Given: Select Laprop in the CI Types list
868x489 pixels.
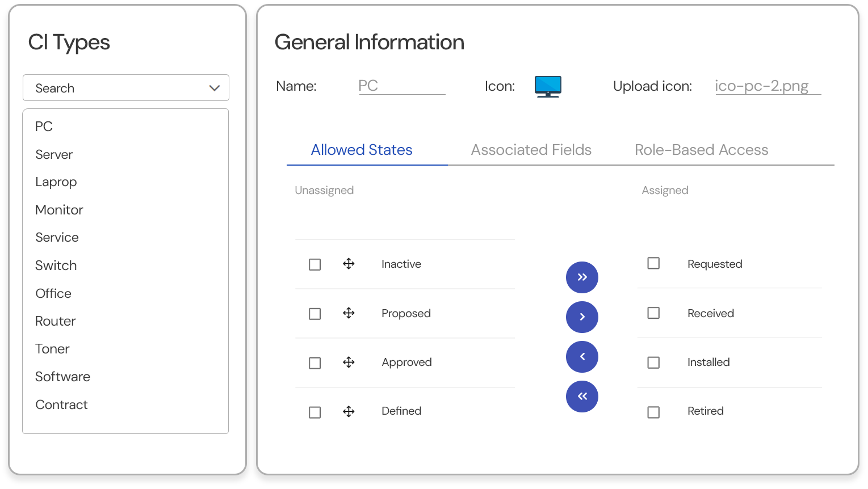Looking at the screenshot, I should point(56,182).
